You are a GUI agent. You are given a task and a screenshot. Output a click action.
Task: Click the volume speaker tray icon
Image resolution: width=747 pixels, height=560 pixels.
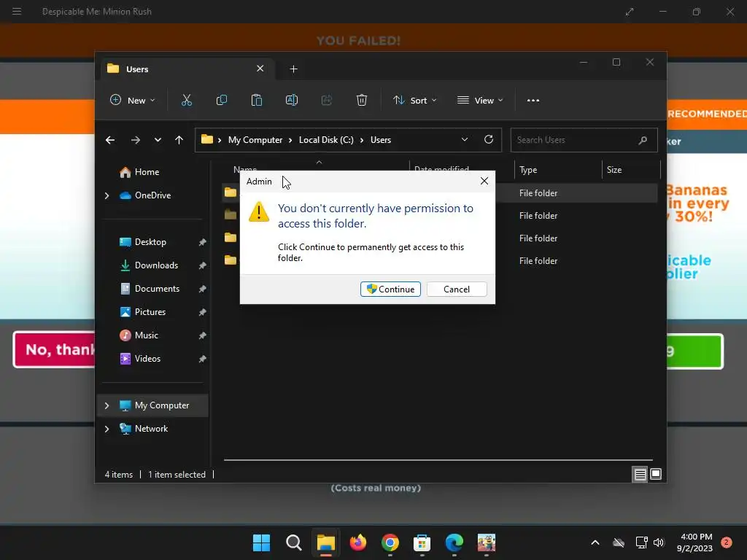click(x=659, y=542)
